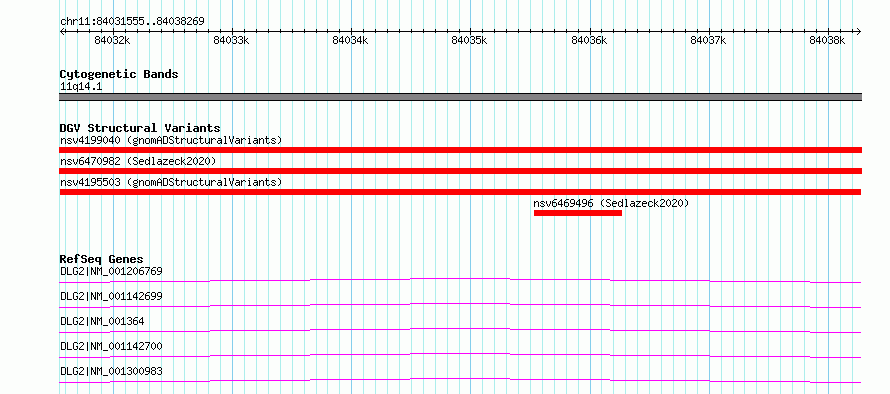Select the gray 11q14.1 cytoband bar
890x394 pixels.
click(460, 97)
